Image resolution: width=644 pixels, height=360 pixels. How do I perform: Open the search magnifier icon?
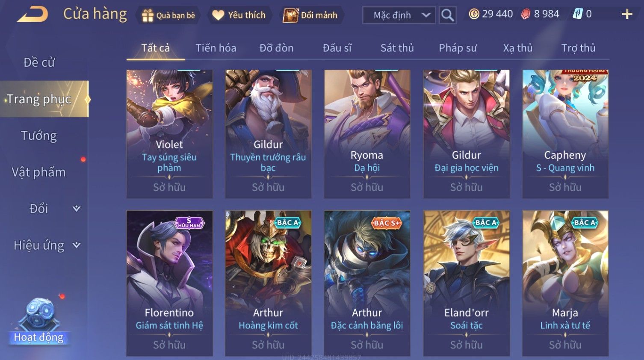[x=447, y=15]
